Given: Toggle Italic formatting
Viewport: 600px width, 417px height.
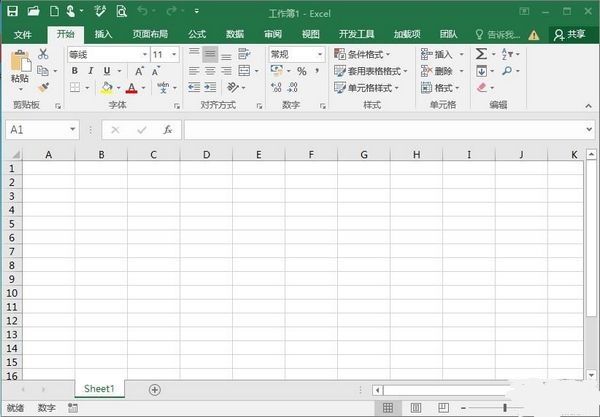Looking at the screenshot, I should [90, 71].
